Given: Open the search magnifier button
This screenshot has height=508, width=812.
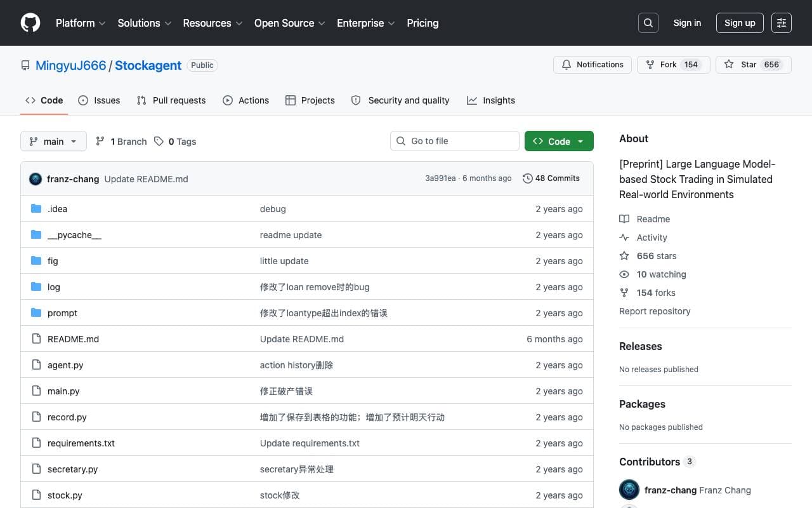Looking at the screenshot, I should point(648,23).
